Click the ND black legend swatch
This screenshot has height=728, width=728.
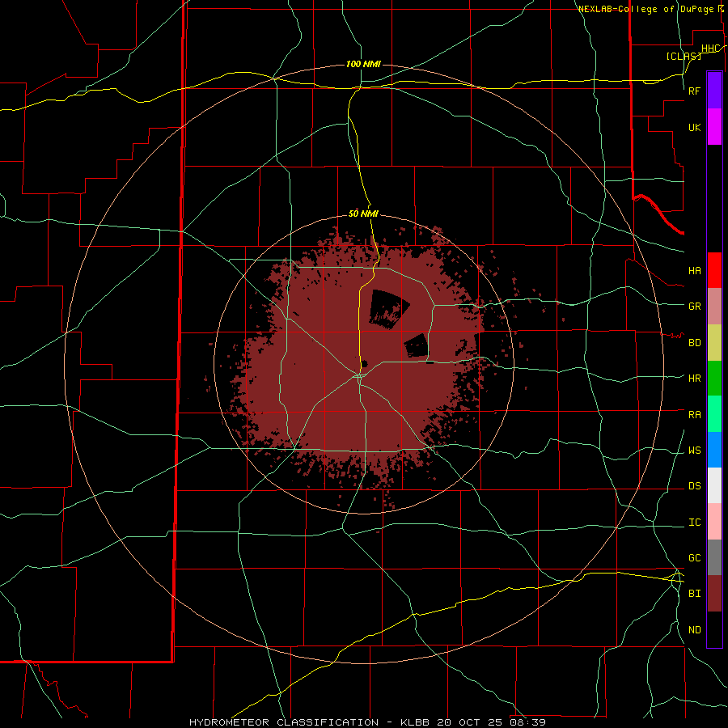(x=714, y=629)
